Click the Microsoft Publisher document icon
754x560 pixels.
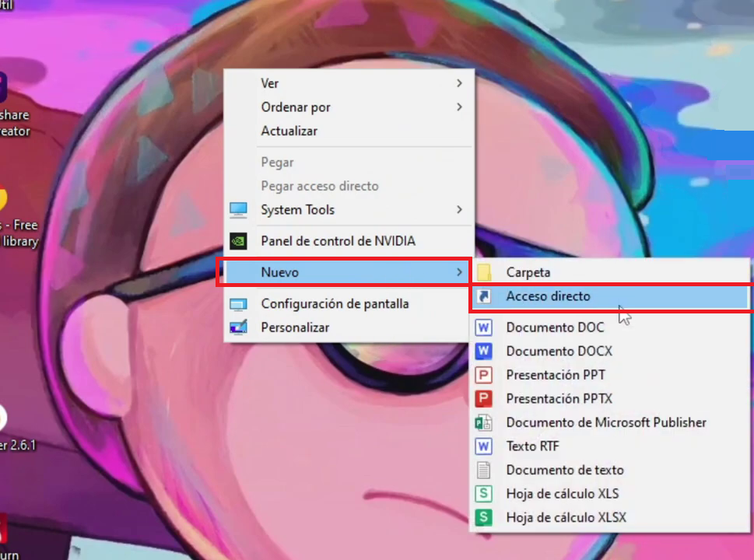484,422
